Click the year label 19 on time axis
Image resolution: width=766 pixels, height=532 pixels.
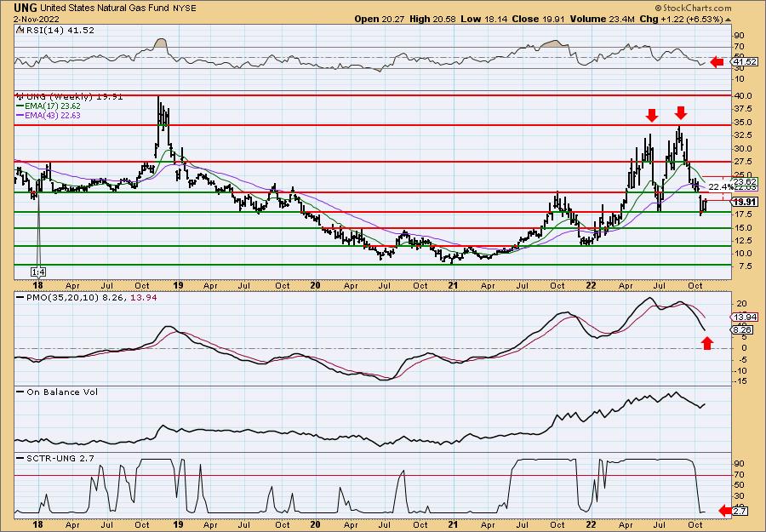178,285
